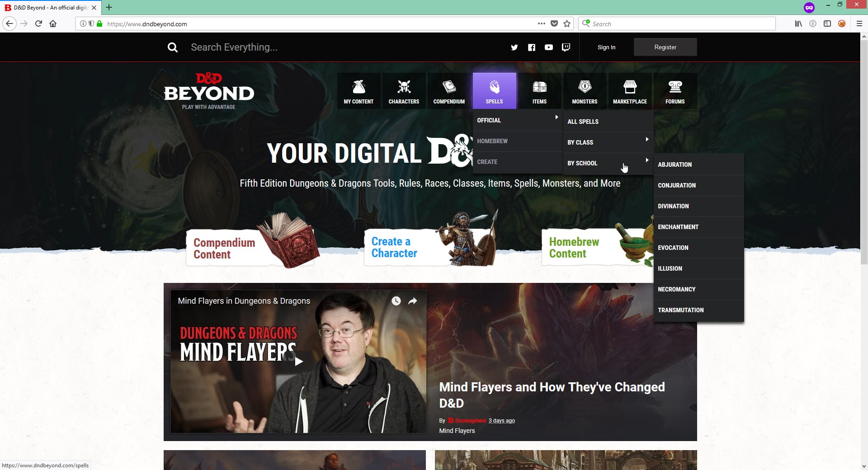
Task: Select the Create menu entry
Action: coord(518,162)
